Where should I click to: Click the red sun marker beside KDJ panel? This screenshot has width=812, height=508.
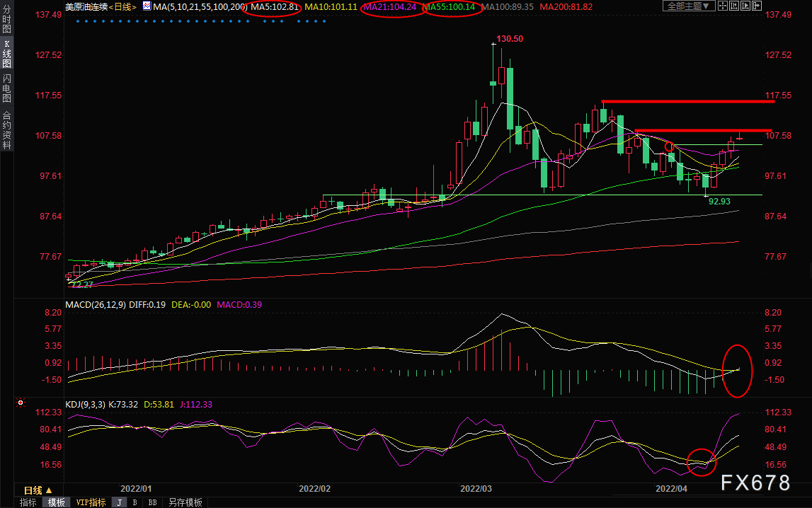tap(21, 404)
